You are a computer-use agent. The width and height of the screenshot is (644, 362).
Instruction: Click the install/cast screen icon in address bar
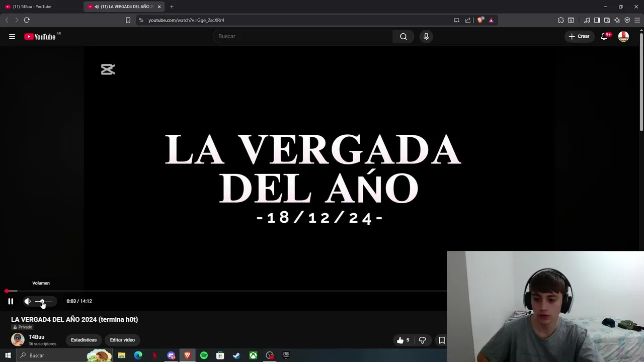click(456, 20)
